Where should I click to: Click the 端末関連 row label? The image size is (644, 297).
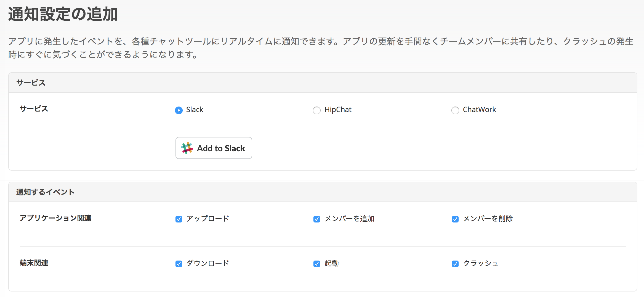coord(34,263)
